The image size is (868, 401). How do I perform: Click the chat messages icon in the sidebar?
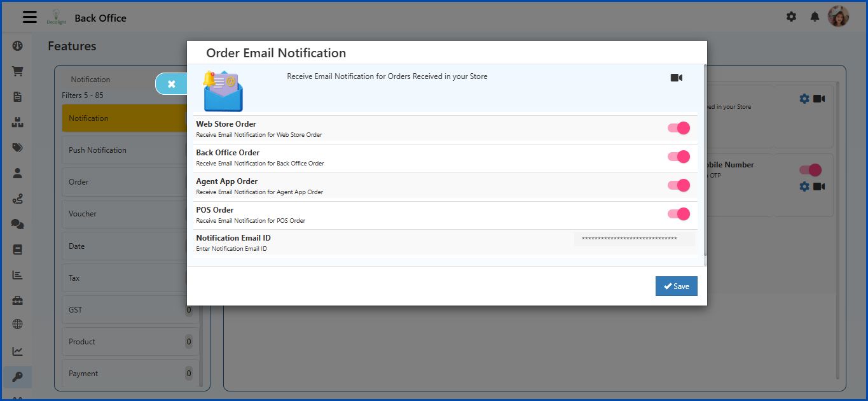(x=17, y=223)
